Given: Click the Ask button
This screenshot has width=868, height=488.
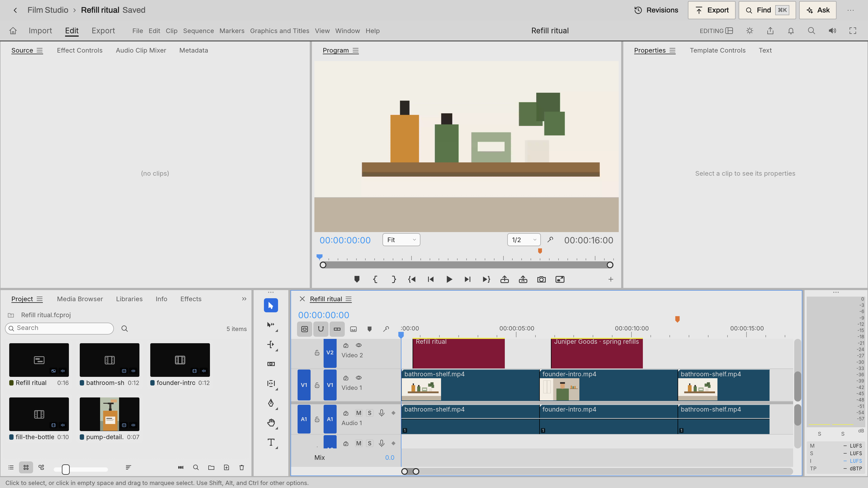Looking at the screenshot, I should tap(818, 10).
